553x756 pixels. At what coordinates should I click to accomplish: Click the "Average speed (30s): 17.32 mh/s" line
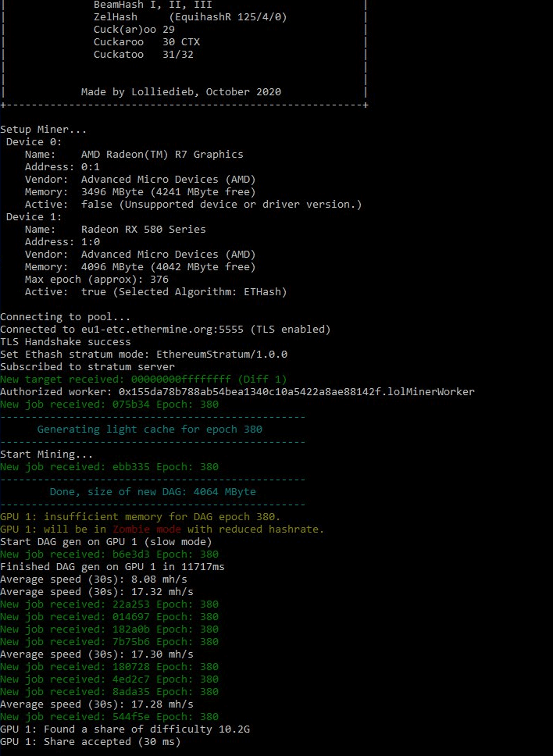(96, 592)
